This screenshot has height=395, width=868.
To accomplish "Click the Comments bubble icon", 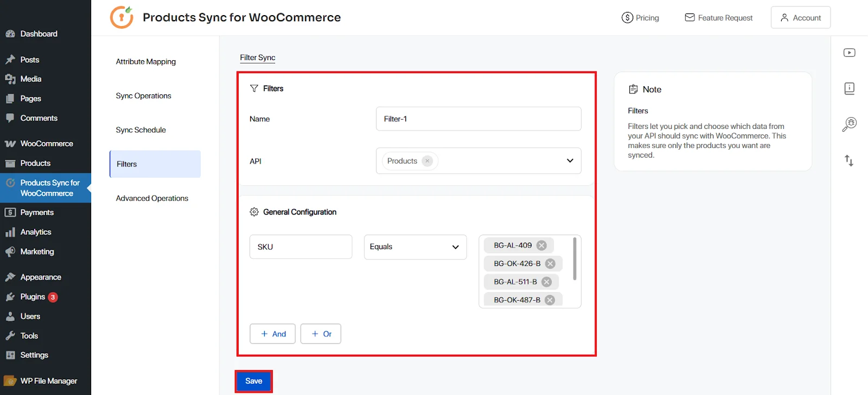I will 10,118.
